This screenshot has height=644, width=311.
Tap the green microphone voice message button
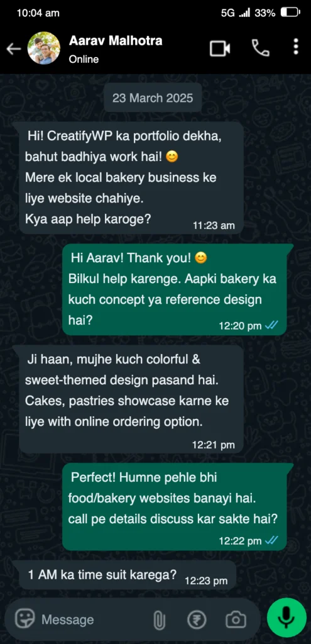pos(286,618)
